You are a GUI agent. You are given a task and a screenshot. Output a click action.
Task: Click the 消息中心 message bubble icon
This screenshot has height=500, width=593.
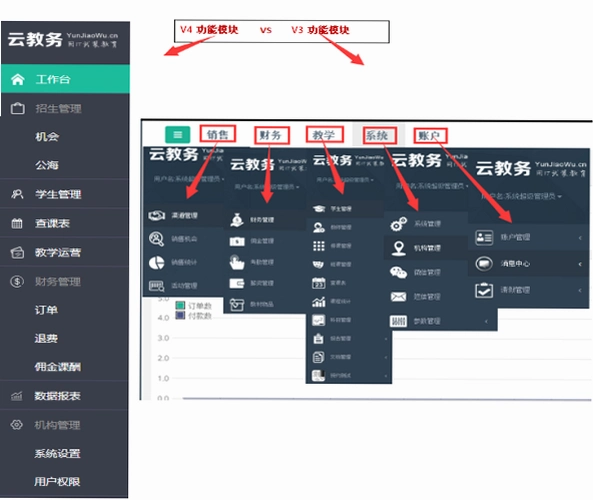coord(484,263)
